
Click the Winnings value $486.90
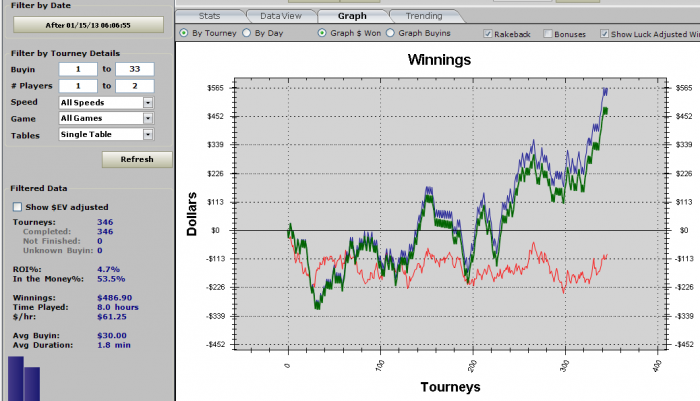[x=115, y=298]
